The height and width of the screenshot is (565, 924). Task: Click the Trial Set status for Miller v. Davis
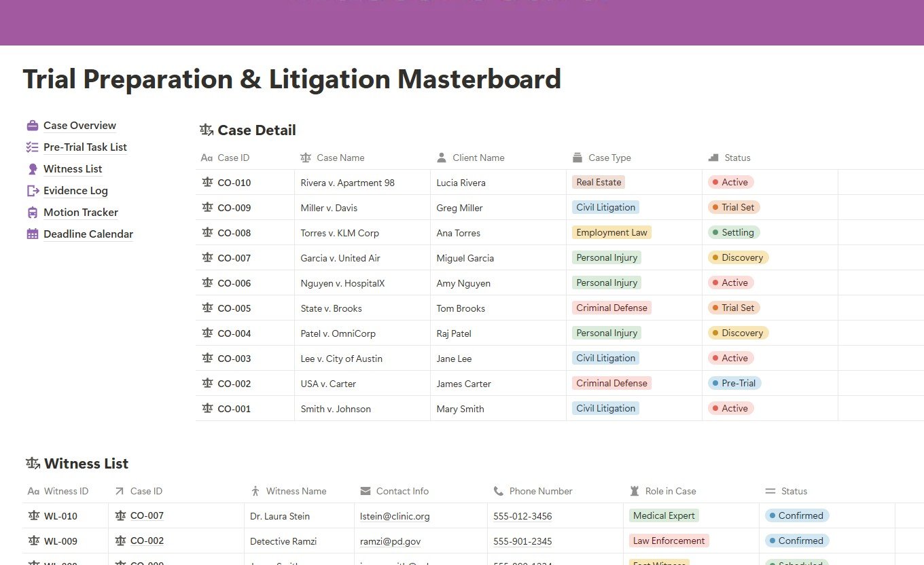734,207
